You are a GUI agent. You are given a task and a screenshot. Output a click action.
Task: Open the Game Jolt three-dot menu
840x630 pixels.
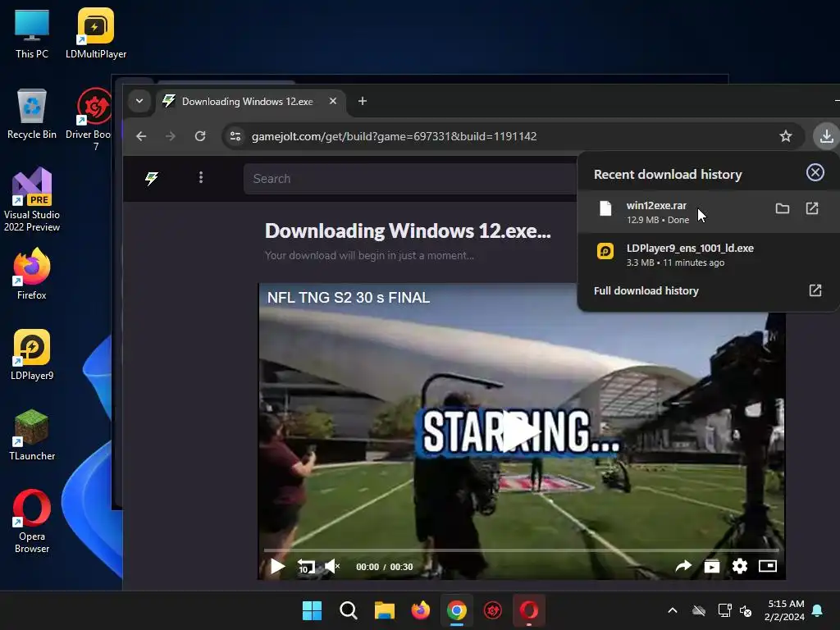coord(201,177)
